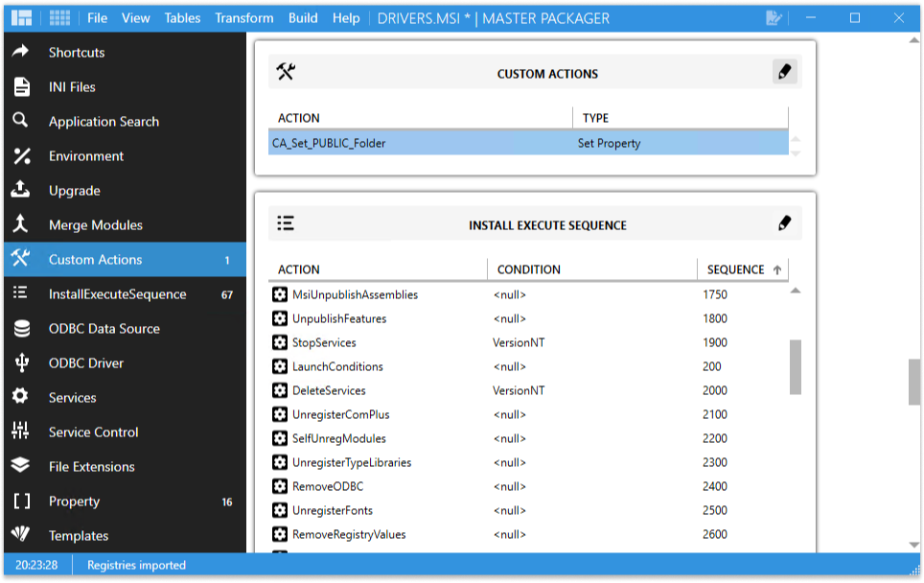Open the Templates section
Image resolution: width=924 pixels, height=583 pixels.
pos(125,535)
